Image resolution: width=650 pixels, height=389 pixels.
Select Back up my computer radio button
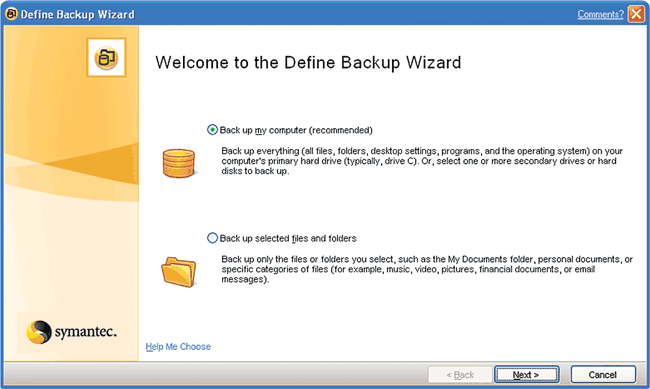coord(212,130)
